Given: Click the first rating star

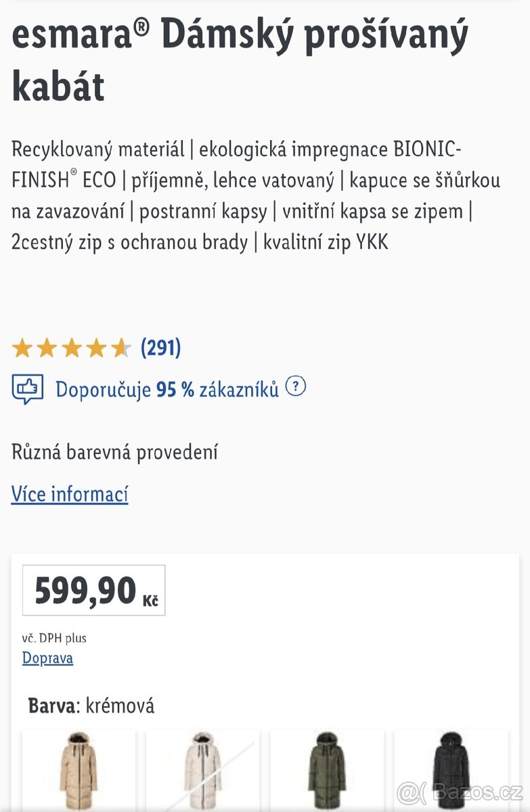Looking at the screenshot, I should (22, 348).
